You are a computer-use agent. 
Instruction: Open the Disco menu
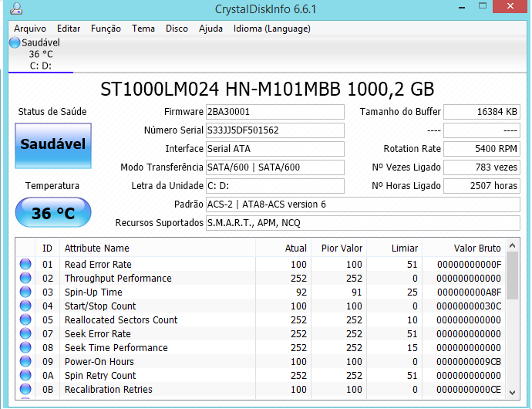(177, 29)
